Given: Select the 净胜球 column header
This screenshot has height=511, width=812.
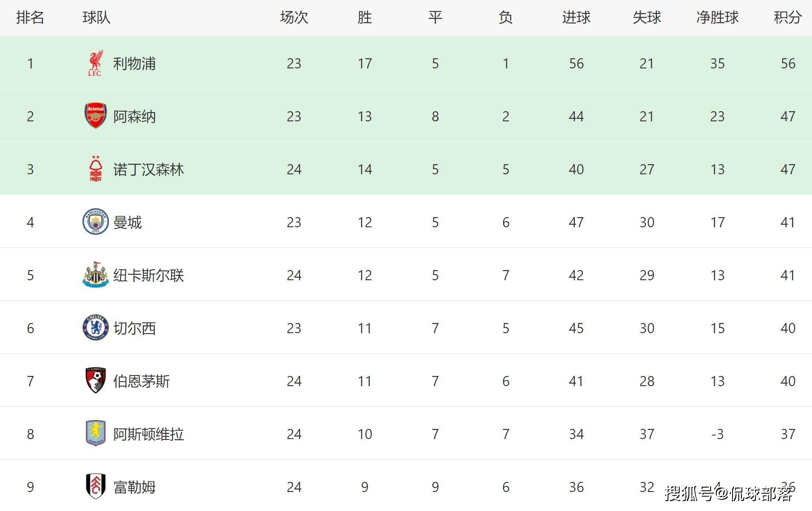Looking at the screenshot, I should click(717, 18).
